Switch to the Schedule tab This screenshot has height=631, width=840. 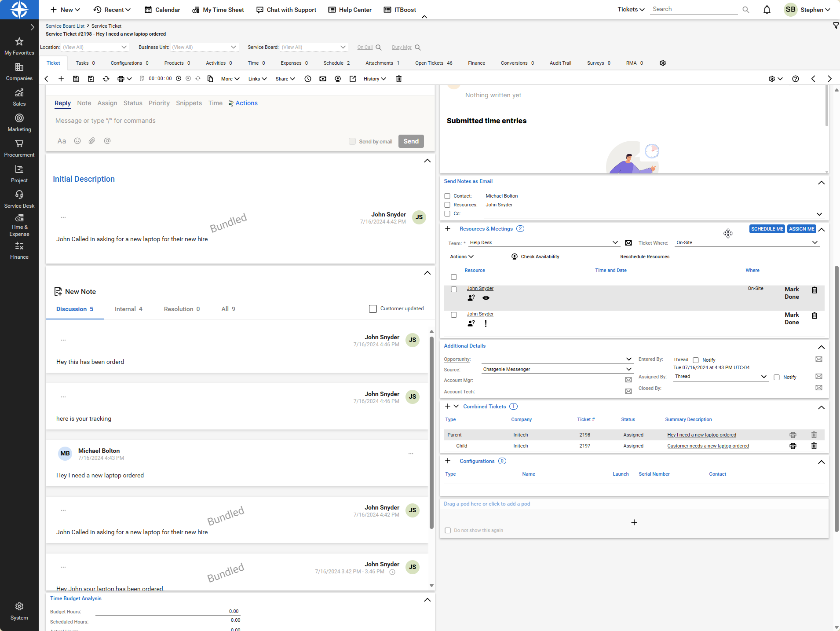click(x=336, y=63)
